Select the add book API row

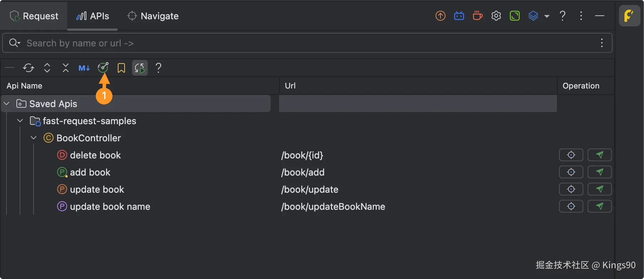click(x=90, y=172)
